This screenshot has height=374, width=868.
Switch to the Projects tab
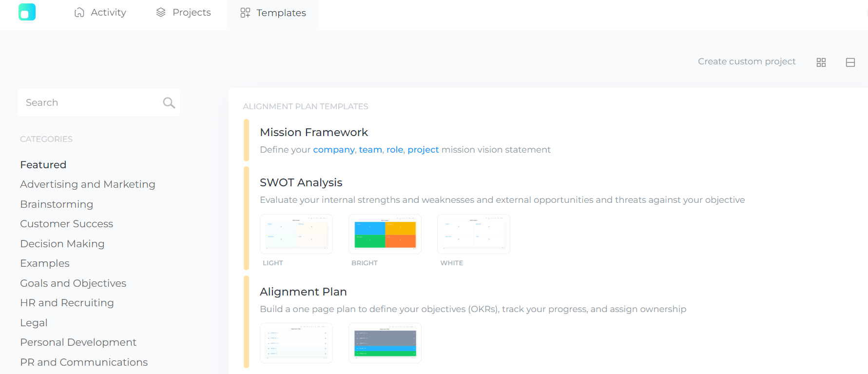pos(191,12)
